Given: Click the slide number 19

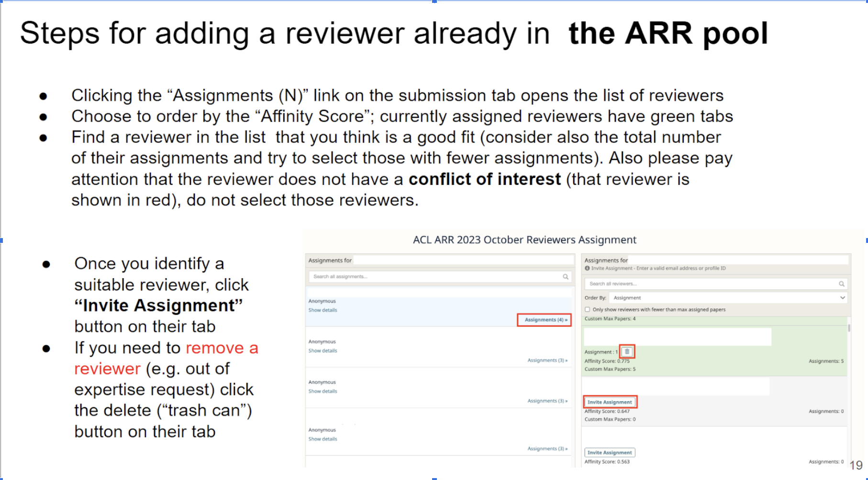Looking at the screenshot, I should 856,465.
